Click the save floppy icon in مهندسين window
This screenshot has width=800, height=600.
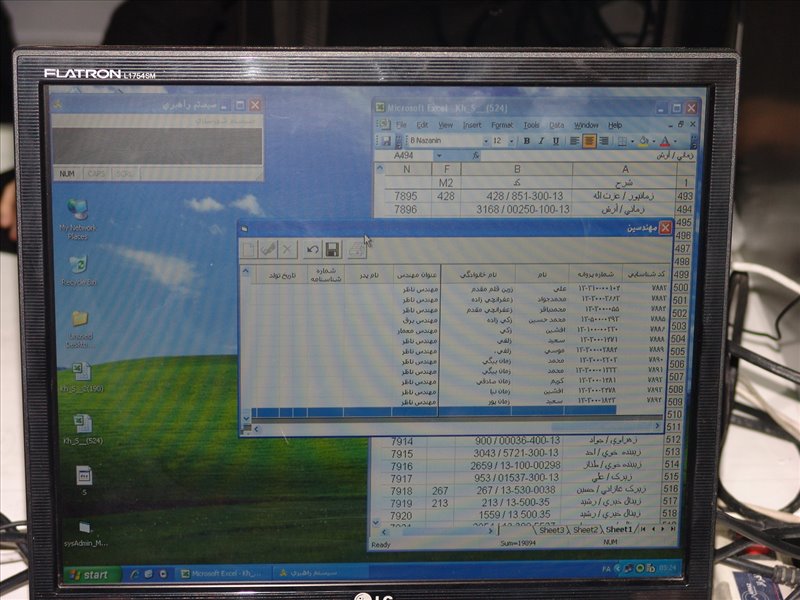click(x=332, y=249)
